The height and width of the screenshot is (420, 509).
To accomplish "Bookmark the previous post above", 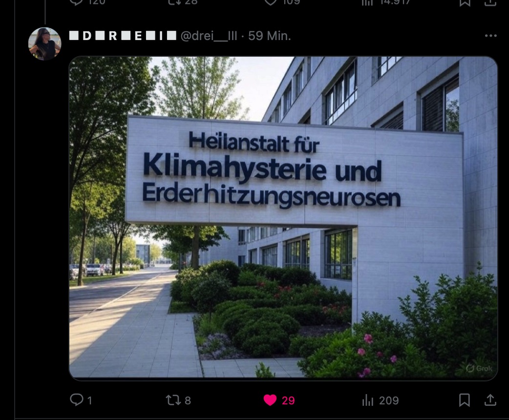I will pos(465,2).
